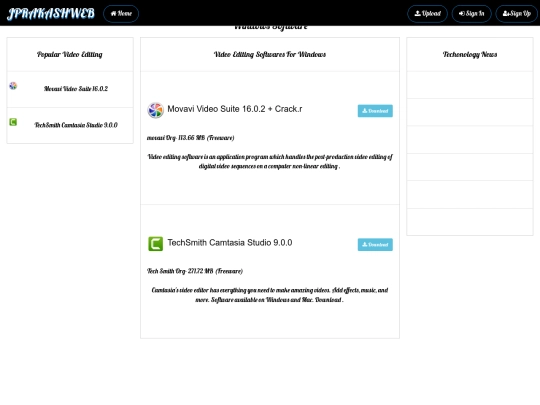
Task: Open the Upload button in navbar
Action: coord(427,14)
